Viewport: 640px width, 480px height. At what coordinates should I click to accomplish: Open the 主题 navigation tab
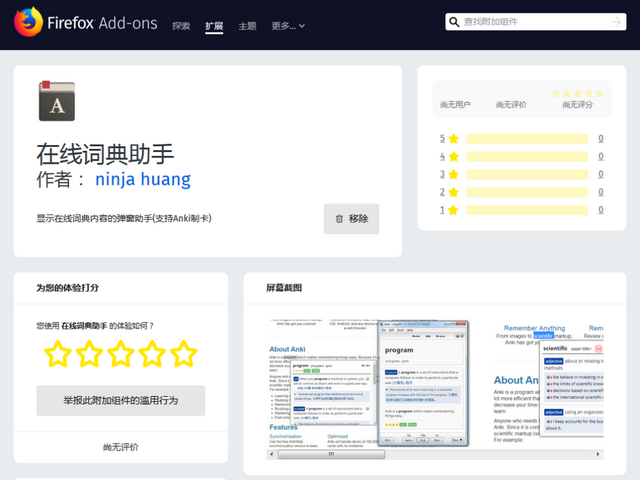click(x=247, y=26)
